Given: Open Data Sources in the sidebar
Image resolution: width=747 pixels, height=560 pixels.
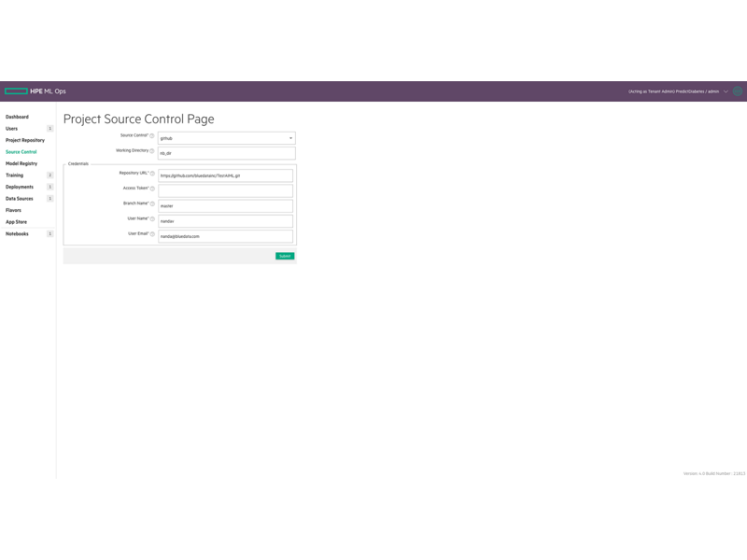Looking at the screenshot, I should point(20,199).
